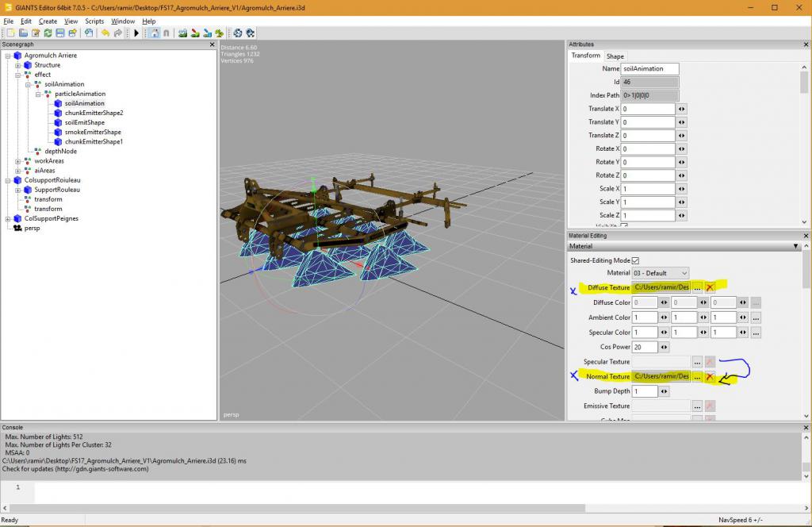
Task: Close the Attributes panel
Action: [806, 44]
